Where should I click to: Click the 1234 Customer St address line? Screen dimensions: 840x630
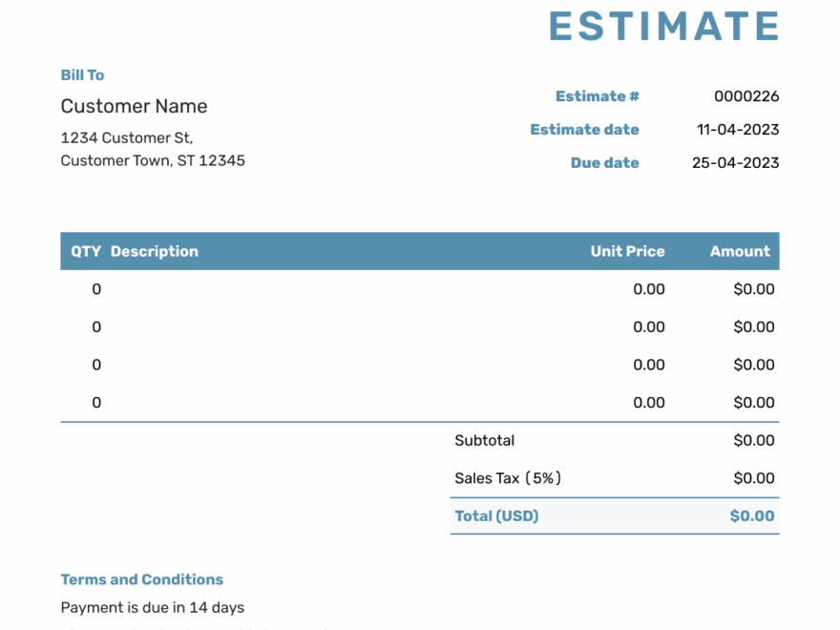click(x=126, y=137)
